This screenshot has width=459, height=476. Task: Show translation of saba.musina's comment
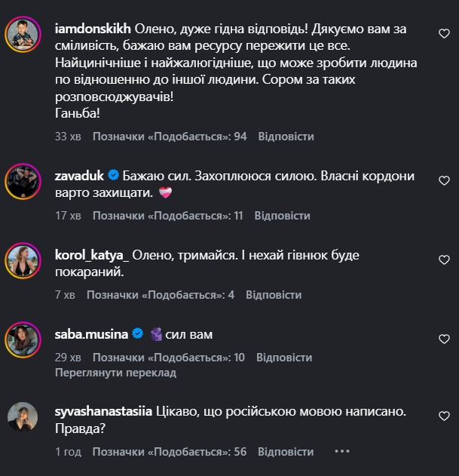point(115,373)
